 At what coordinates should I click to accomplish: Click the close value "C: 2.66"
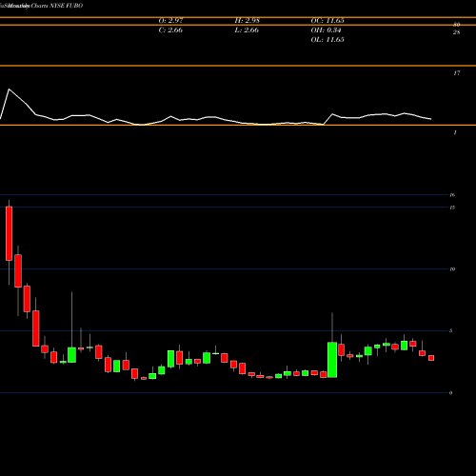click(170, 30)
